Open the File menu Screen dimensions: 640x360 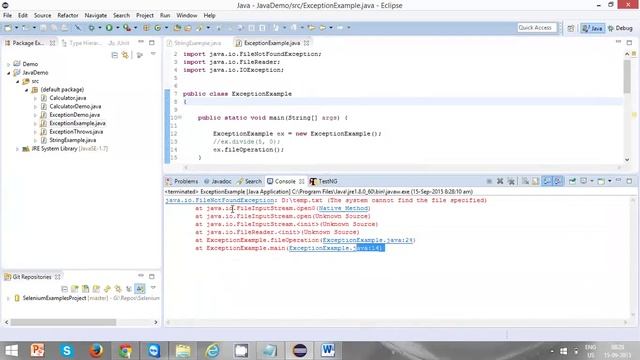pos(7,16)
